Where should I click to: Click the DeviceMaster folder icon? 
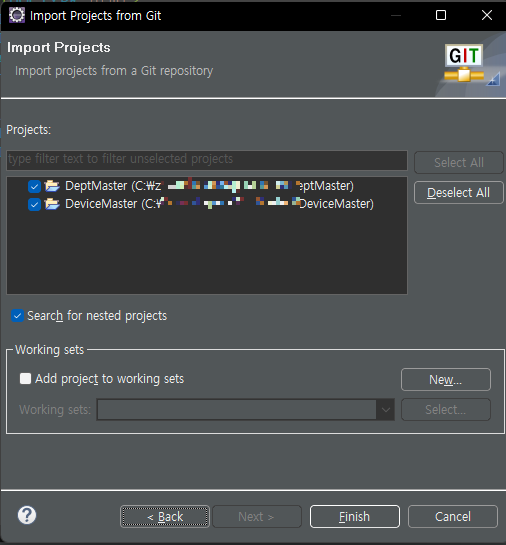(52, 203)
